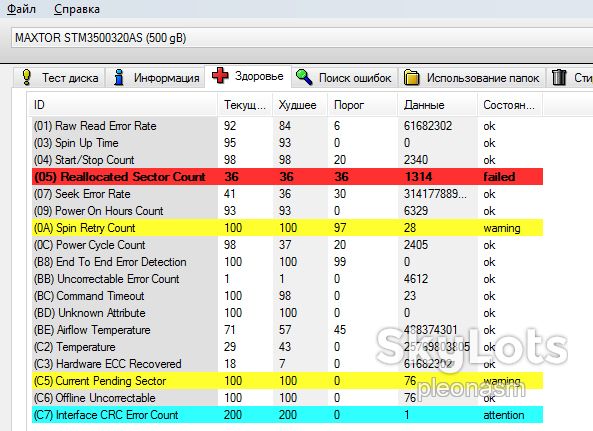Screen dimensions: 593x431
Task: Select the (C3) Hardware ECC Recovered row
Action: pyautogui.click(x=287, y=364)
